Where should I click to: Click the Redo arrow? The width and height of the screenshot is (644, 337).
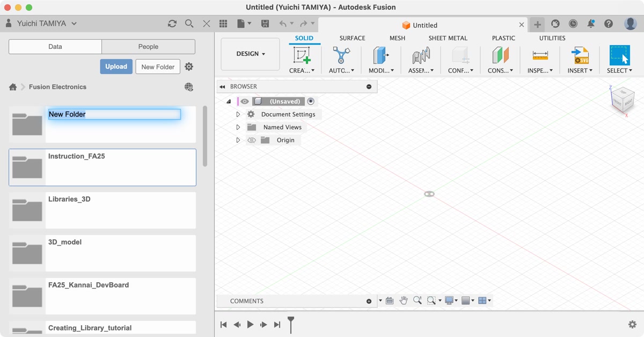[x=303, y=24]
